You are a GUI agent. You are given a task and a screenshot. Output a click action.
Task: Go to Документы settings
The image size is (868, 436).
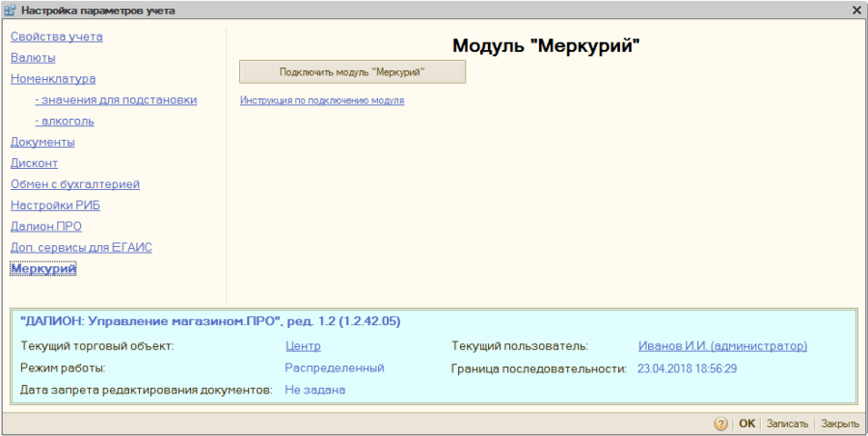click(42, 142)
